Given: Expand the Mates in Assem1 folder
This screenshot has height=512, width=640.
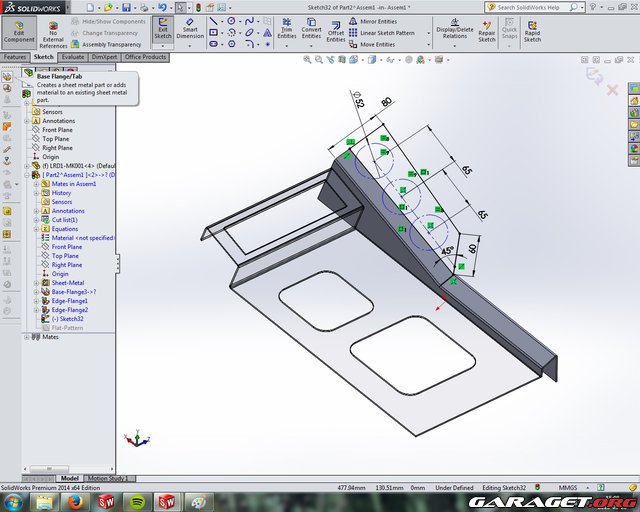Looking at the screenshot, I should [x=35, y=184].
